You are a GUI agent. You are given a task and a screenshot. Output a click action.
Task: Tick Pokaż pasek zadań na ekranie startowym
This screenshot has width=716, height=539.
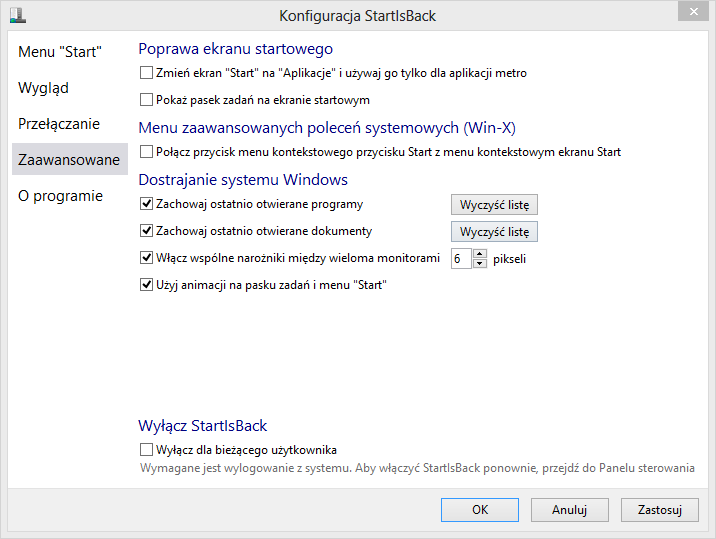click(x=146, y=100)
